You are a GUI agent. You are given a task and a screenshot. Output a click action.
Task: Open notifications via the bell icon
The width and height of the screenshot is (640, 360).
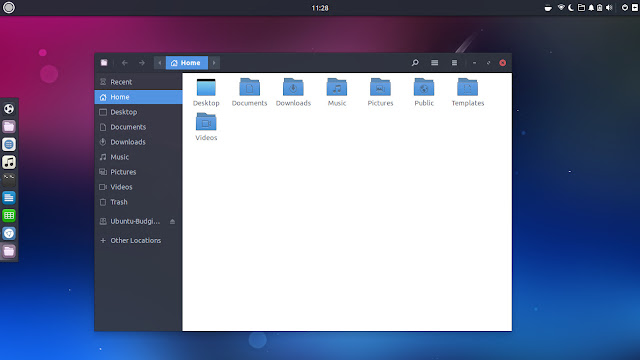591,8
